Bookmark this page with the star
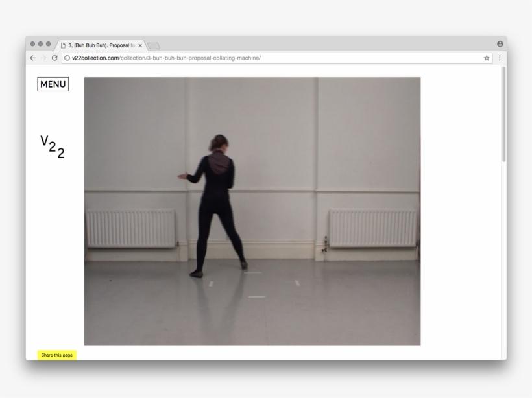532x398 pixels. tap(487, 58)
